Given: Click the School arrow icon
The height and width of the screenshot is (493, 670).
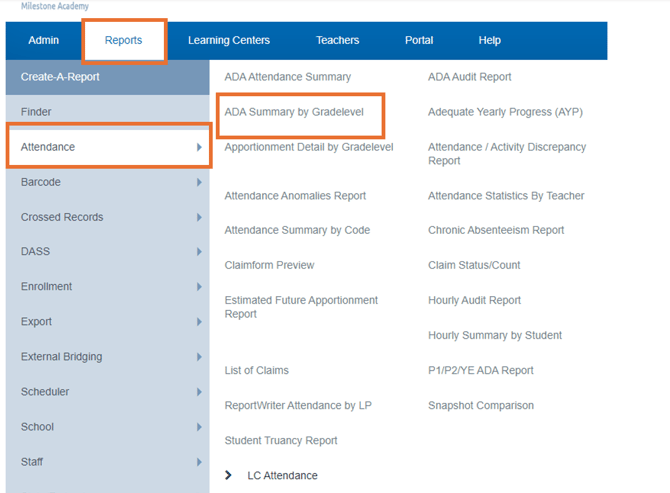Looking at the screenshot, I should 199,427.
